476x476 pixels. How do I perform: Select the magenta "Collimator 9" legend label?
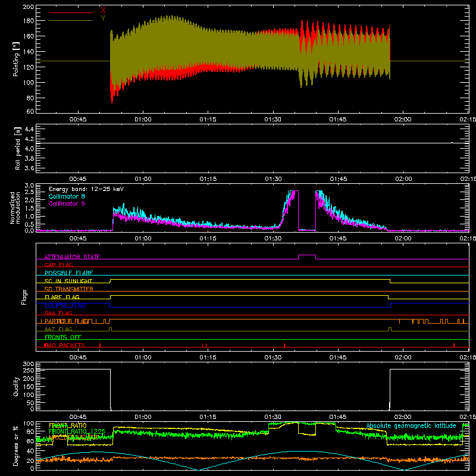pos(67,203)
